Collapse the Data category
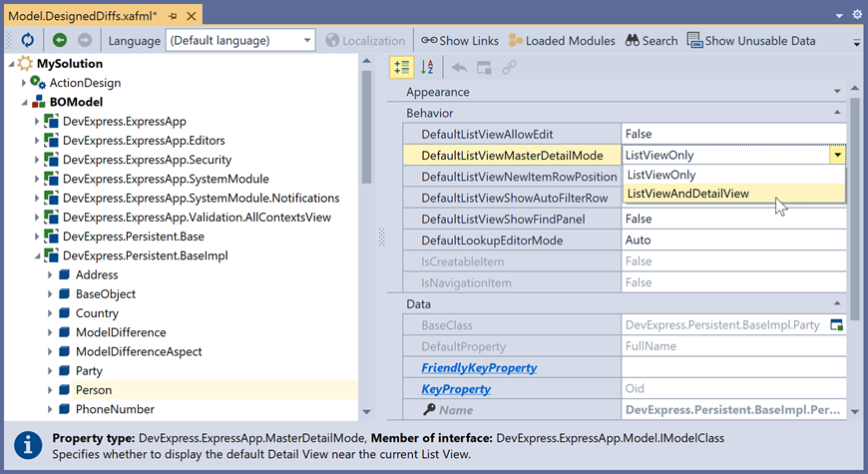The image size is (868, 474). coord(837,303)
